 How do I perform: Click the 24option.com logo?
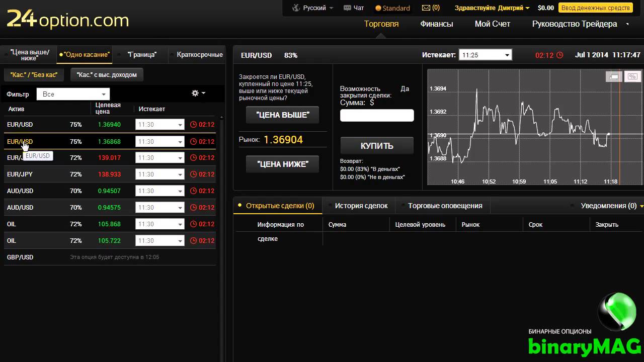pos(68,20)
